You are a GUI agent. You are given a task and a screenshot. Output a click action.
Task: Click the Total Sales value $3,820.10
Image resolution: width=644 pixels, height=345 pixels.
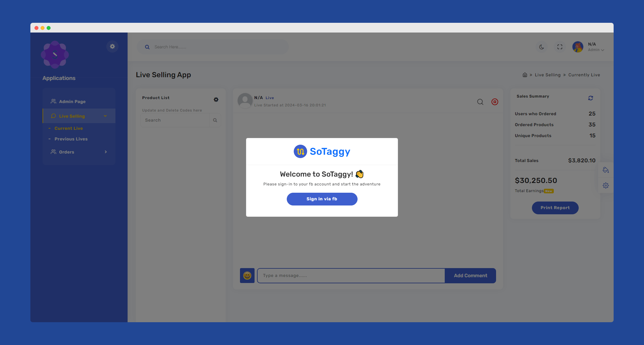[582, 160]
